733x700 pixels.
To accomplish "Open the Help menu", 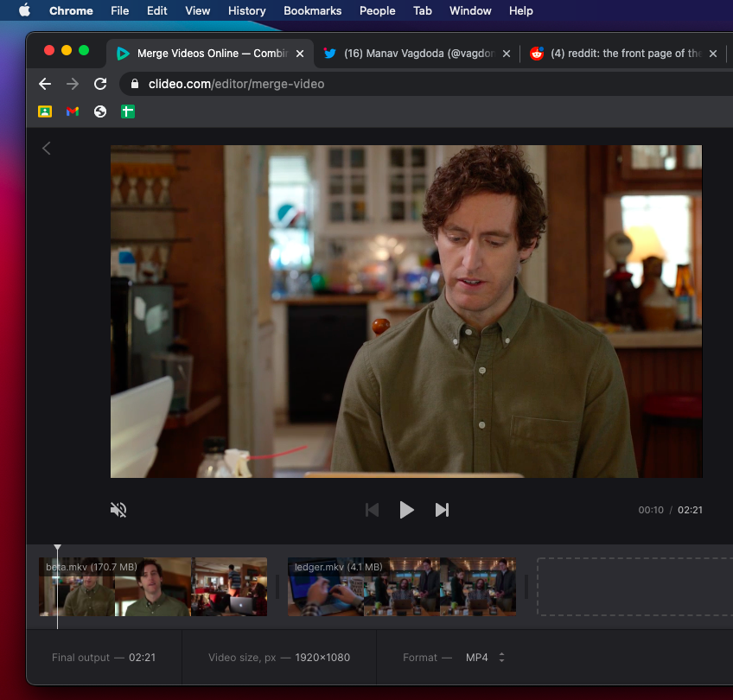I will [x=520, y=10].
